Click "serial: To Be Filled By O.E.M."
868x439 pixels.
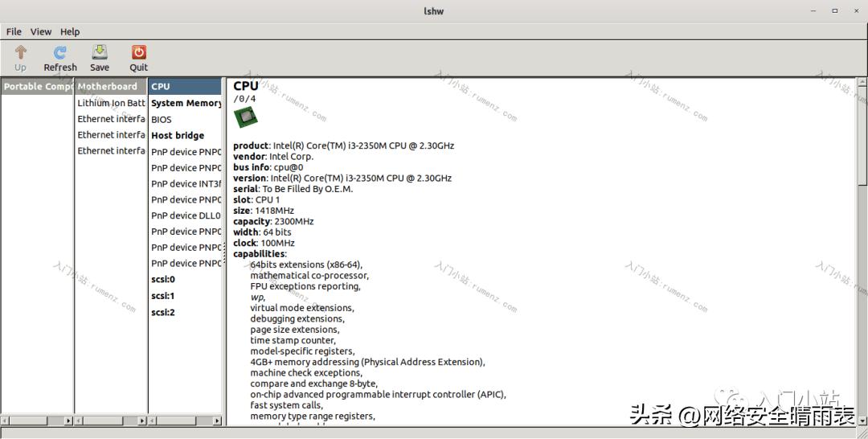pos(293,189)
